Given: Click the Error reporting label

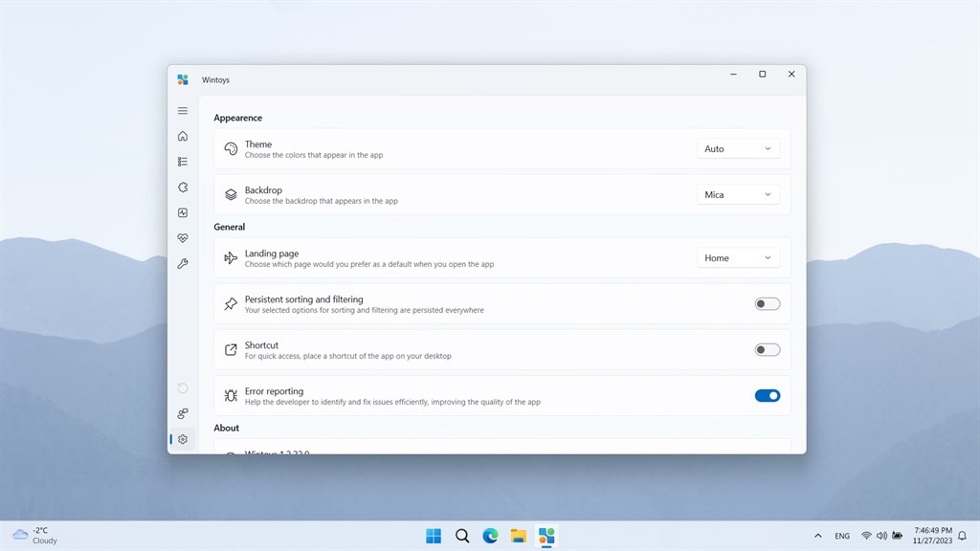Looking at the screenshot, I should (274, 391).
